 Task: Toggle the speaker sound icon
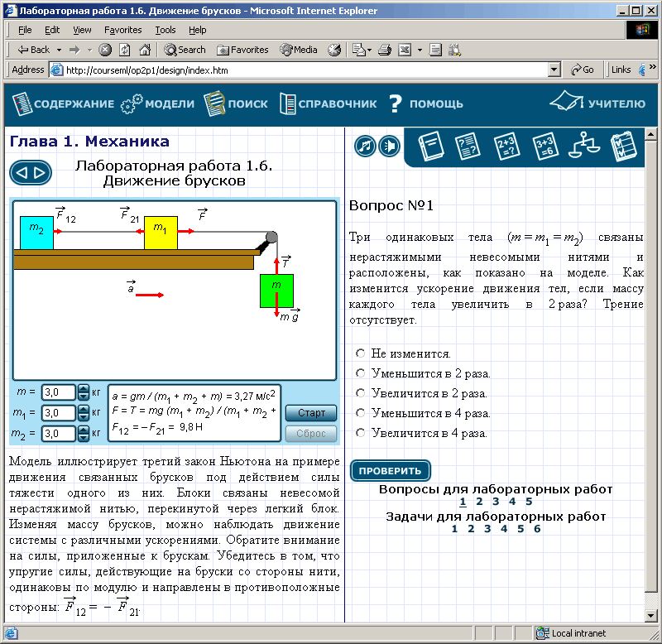click(389, 146)
